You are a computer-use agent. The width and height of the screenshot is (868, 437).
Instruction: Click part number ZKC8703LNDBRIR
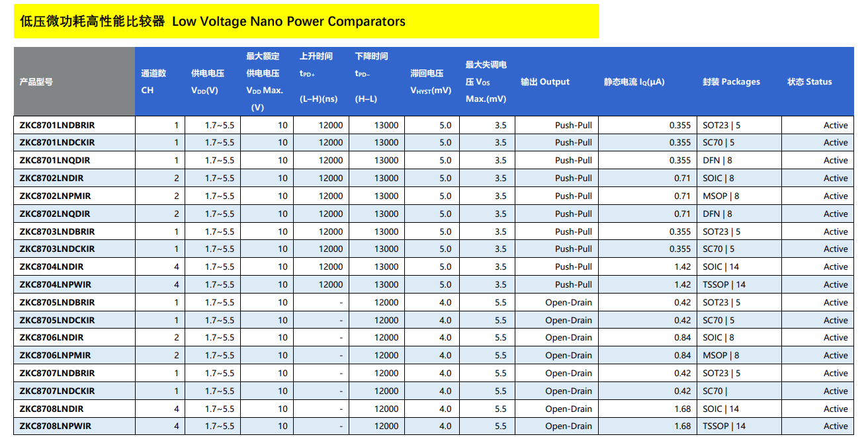point(58,232)
